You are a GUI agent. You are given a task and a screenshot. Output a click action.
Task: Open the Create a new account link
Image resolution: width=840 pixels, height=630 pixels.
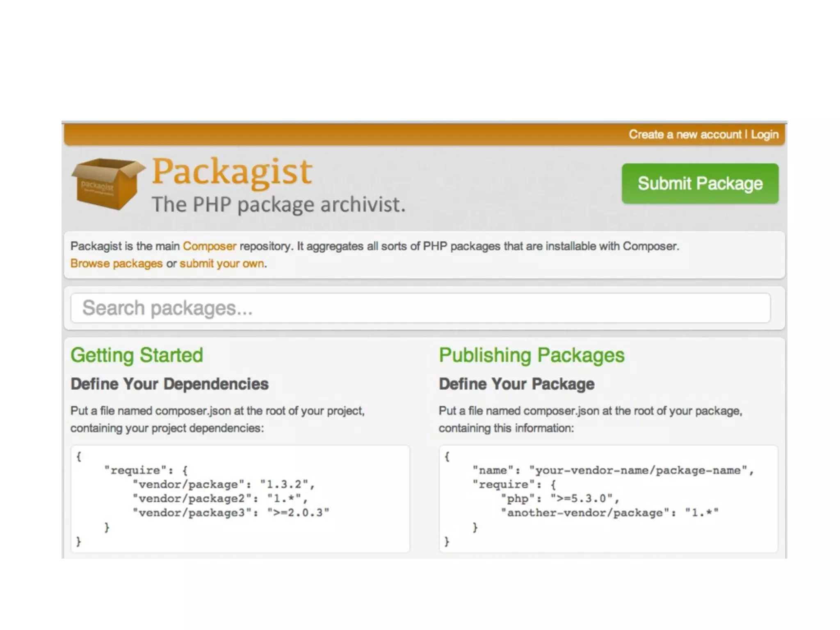685,135
